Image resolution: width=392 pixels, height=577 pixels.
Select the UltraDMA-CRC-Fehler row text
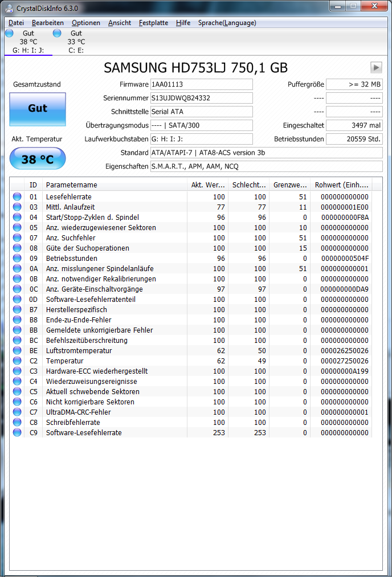coord(79,412)
